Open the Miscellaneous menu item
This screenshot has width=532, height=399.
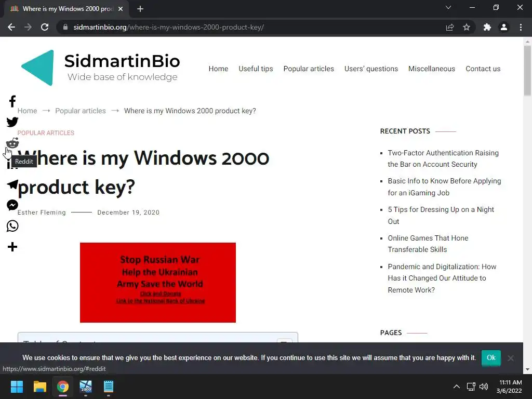click(432, 69)
